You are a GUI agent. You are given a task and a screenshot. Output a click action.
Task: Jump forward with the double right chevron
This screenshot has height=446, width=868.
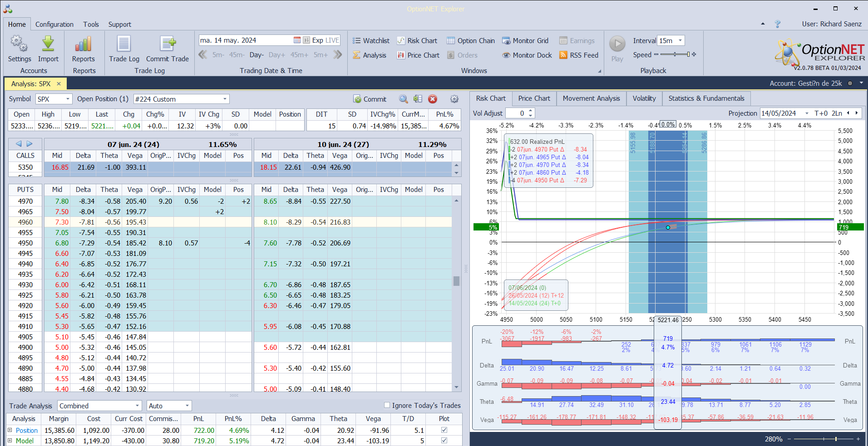tap(337, 55)
